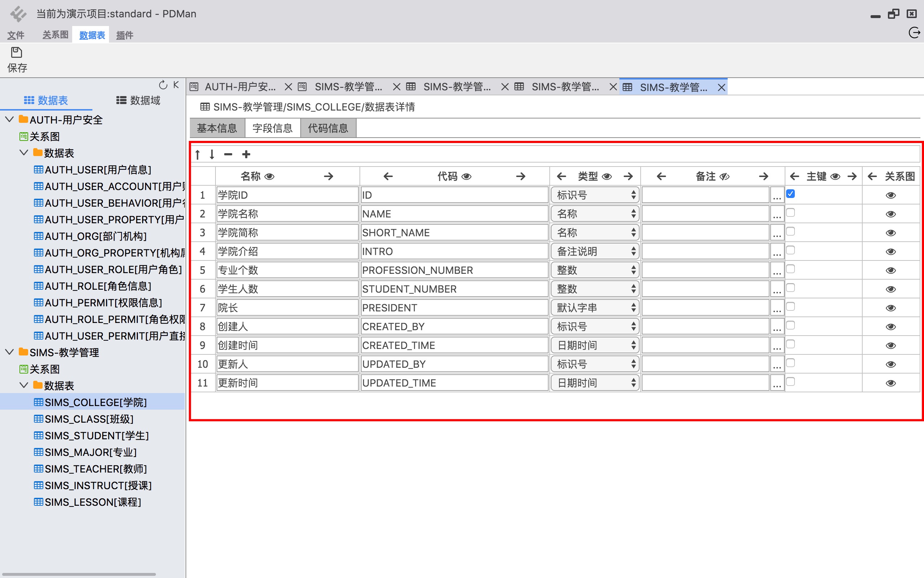Click right arrow in 备注 column header

(x=764, y=176)
